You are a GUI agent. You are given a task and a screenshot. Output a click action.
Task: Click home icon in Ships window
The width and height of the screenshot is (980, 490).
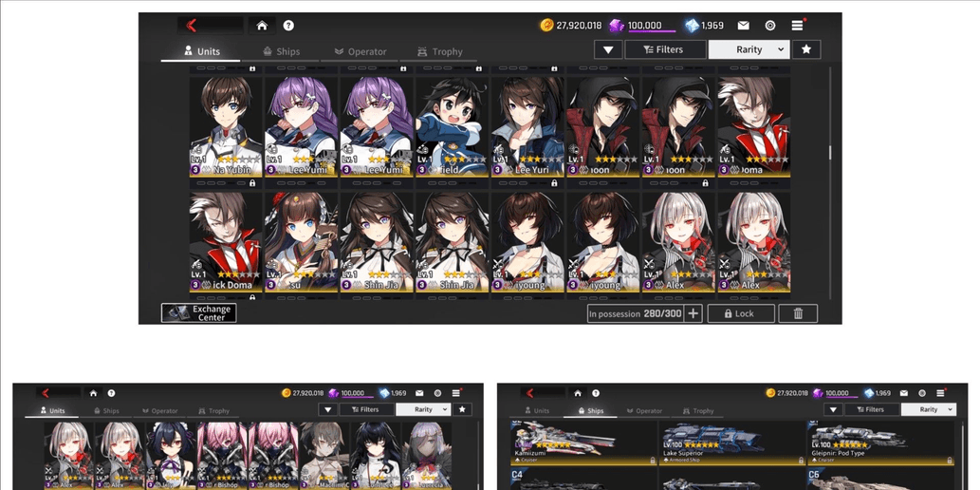(578, 393)
